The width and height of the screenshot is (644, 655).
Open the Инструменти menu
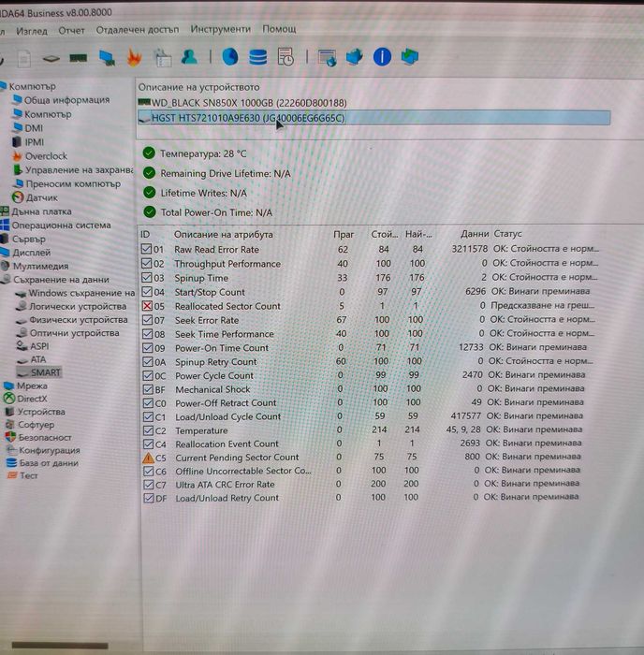point(221,29)
